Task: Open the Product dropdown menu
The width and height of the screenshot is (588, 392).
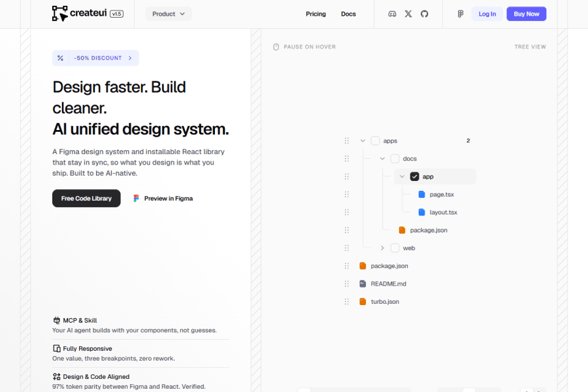Action: coord(169,14)
